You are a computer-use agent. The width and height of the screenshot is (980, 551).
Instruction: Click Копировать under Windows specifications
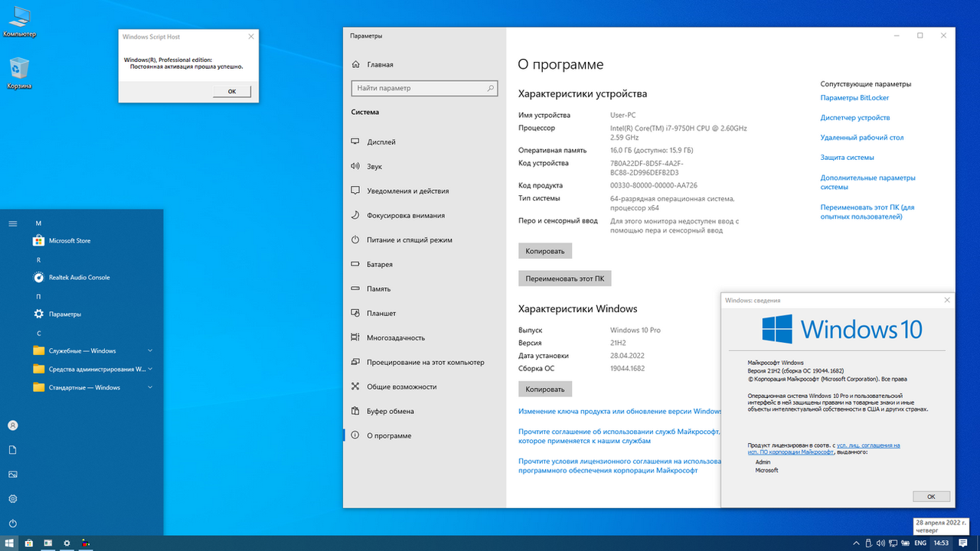pyautogui.click(x=545, y=389)
